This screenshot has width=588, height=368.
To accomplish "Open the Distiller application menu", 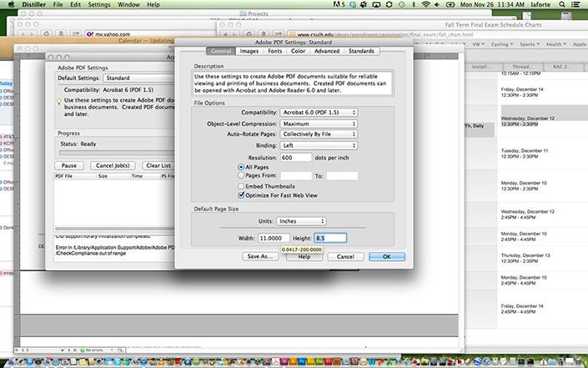I will pyautogui.click(x=33, y=4).
